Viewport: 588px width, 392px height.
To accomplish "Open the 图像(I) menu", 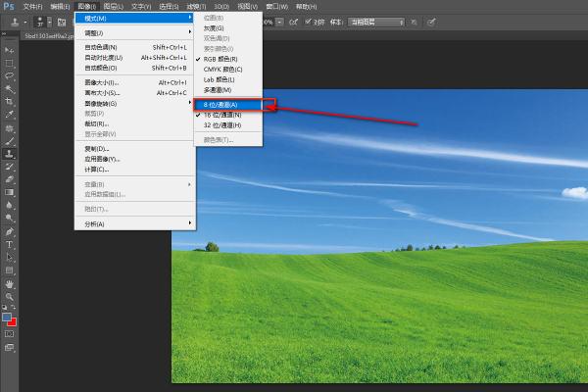I will [86, 7].
